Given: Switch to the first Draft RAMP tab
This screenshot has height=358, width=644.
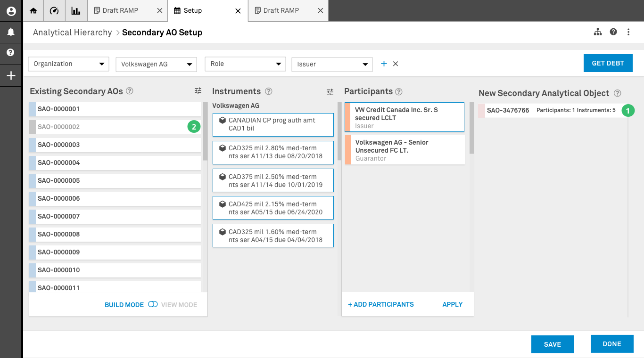Looking at the screenshot, I should (121, 11).
